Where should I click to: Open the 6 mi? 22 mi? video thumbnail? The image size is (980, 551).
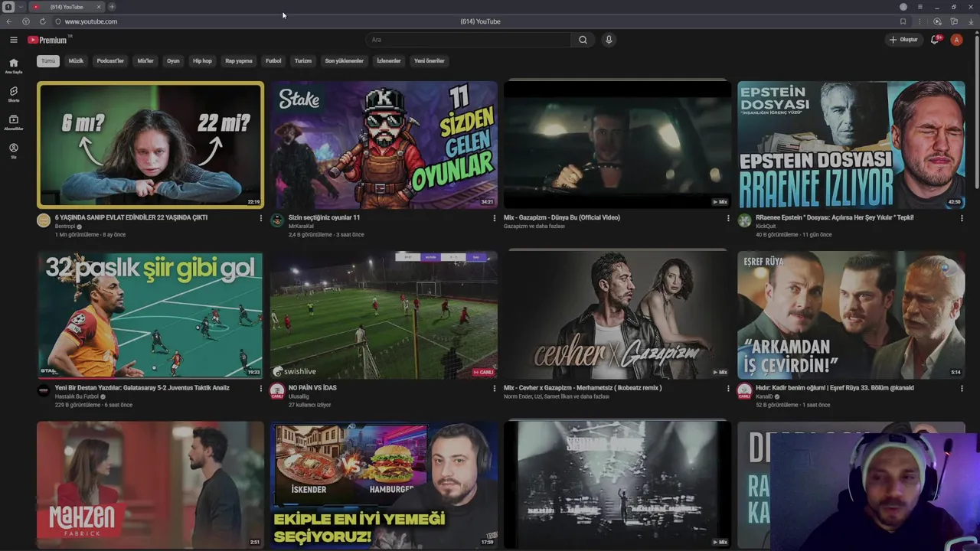click(150, 145)
